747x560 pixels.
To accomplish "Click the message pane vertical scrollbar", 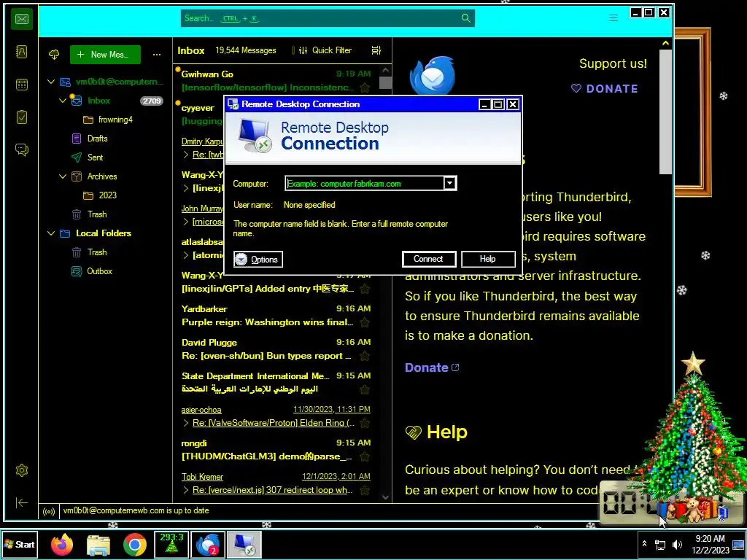I will point(665,112).
